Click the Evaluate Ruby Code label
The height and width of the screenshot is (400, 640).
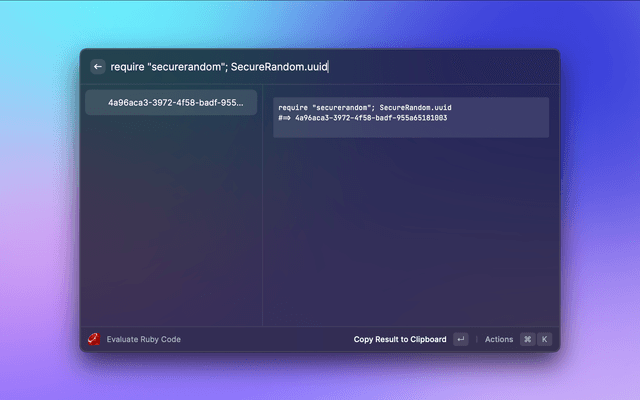(x=144, y=339)
